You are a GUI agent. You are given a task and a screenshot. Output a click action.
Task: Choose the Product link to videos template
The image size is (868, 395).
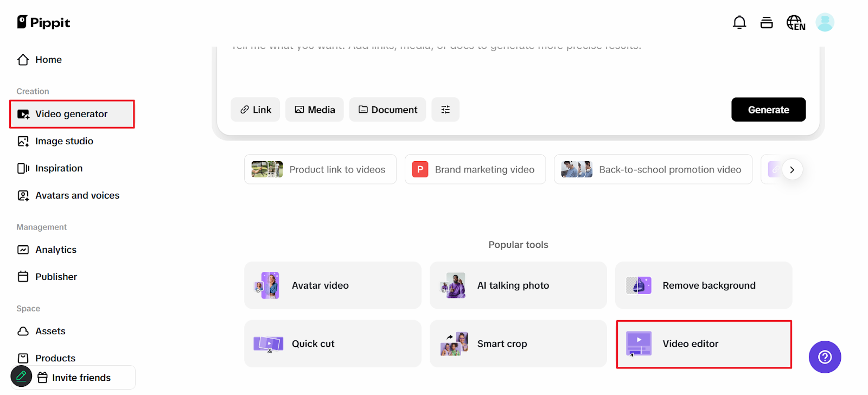(x=320, y=169)
